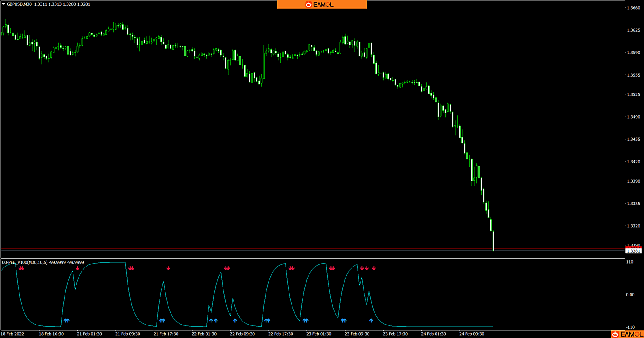Image resolution: width=644 pixels, height=338 pixels.
Task: Click the single blue arrow above 22 Feb 09:30
Action: (x=235, y=321)
